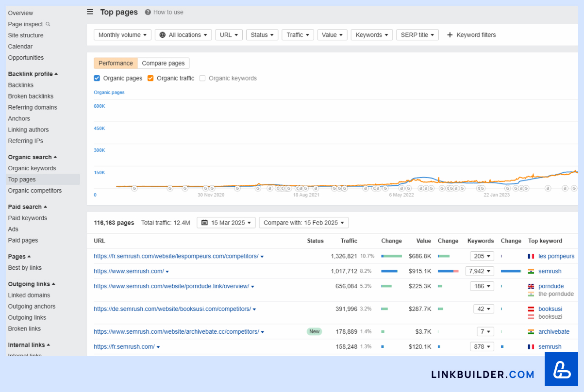584x392 pixels.
Task: Click the New status badge
Action: pyautogui.click(x=315, y=332)
